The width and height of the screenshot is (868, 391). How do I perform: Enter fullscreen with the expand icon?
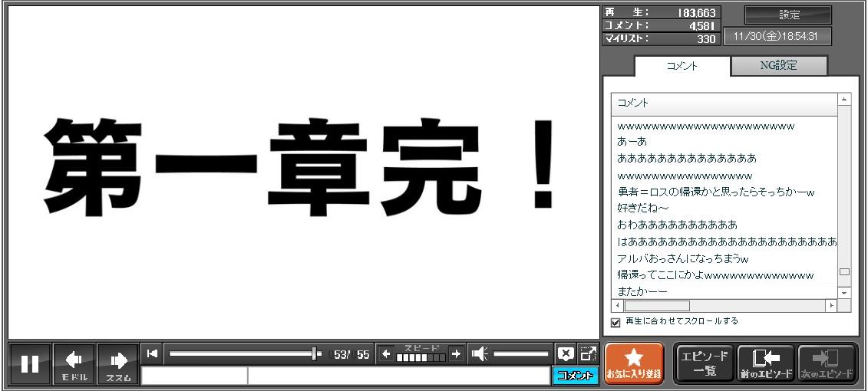point(588,353)
